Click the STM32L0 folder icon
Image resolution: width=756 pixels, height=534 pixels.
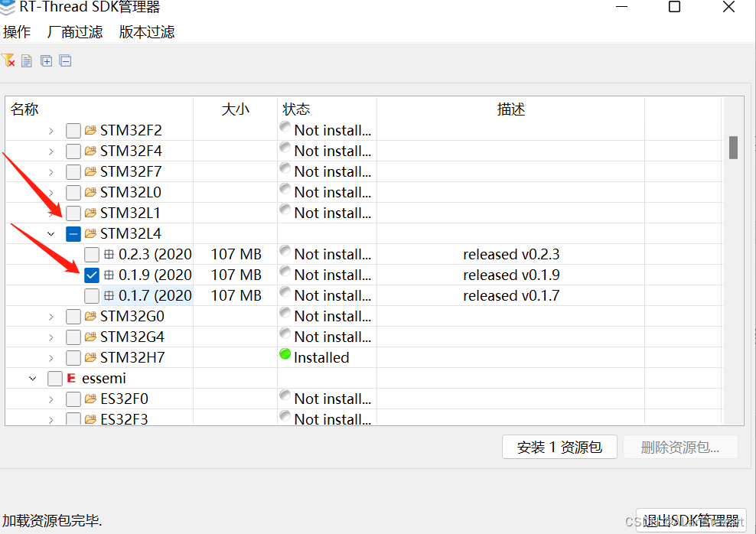90,192
